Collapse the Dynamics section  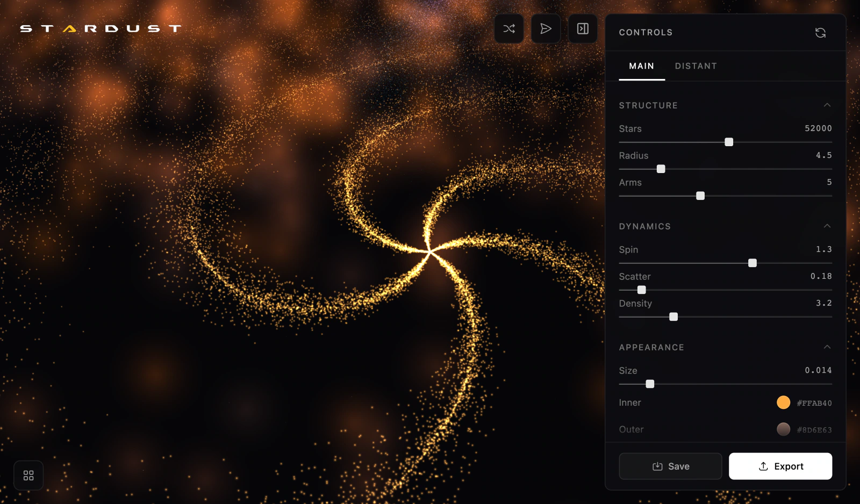click(827, 226)
